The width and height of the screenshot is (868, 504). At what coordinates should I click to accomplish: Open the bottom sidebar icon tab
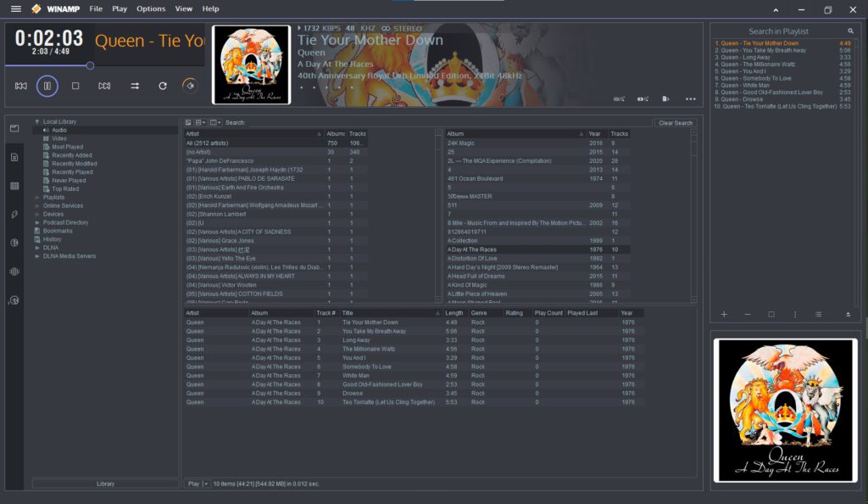tap(14, 300)
